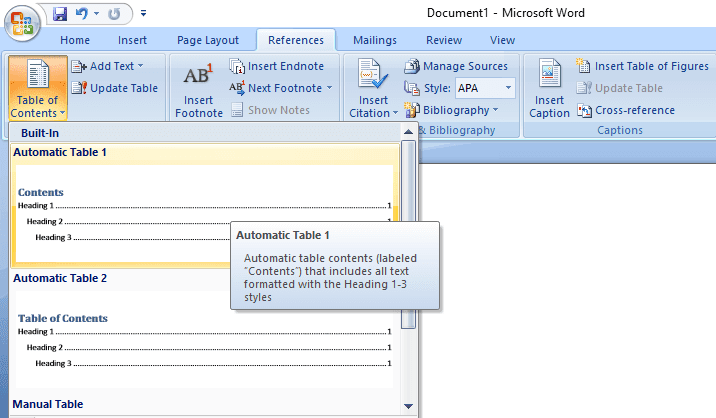Image resolution: width=716 pixels, height=418 pixels.
Task: Click the Captions group label
Action: pyautogui.click(x=620, y=130)
